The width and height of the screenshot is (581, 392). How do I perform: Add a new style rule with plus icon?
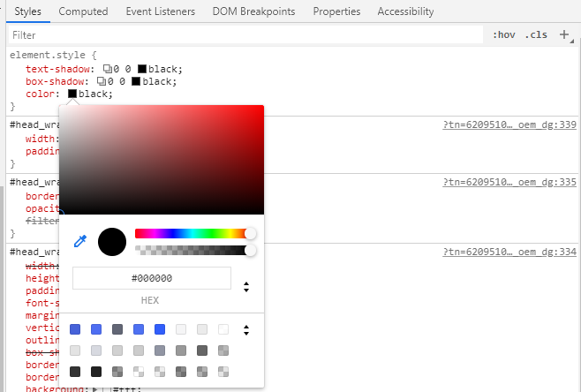point(564,34)
